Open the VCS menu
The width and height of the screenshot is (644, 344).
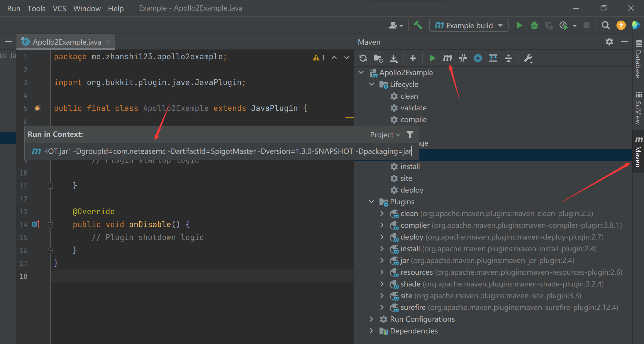pos(59,9)
